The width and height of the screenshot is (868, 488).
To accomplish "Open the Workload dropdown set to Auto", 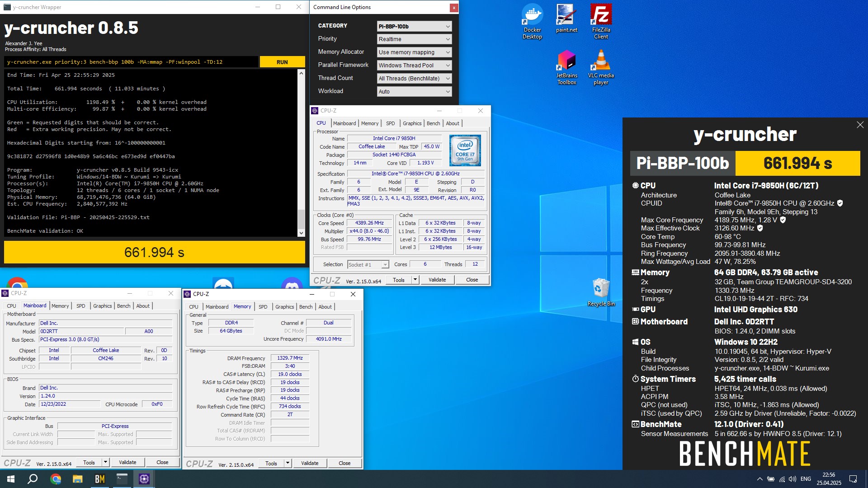I will pyautogui.click(x=414, y=92).
